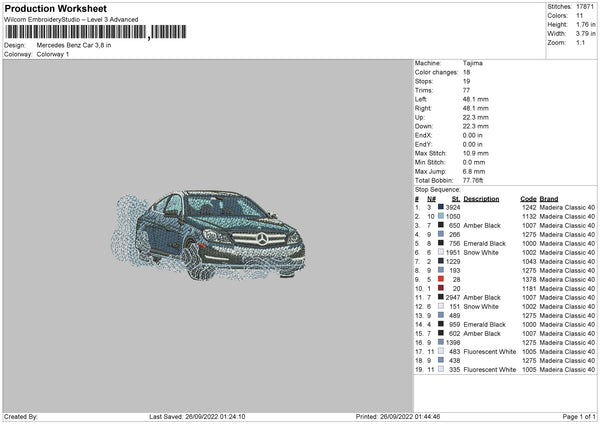Viewport: 600px width, 424px height.
Task: Click the Width value '3.79 in'
Action: [586, 34]
